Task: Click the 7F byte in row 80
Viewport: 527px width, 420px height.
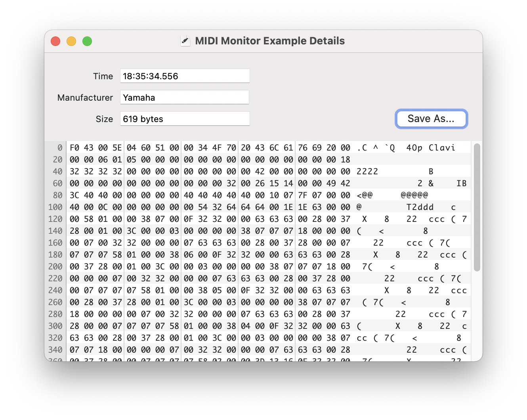Action: point(303,195)
